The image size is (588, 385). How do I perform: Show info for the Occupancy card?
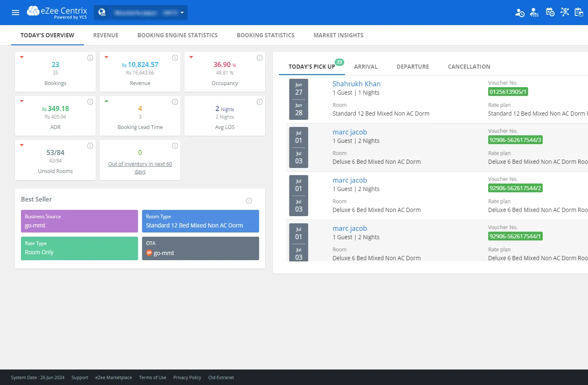260,58
